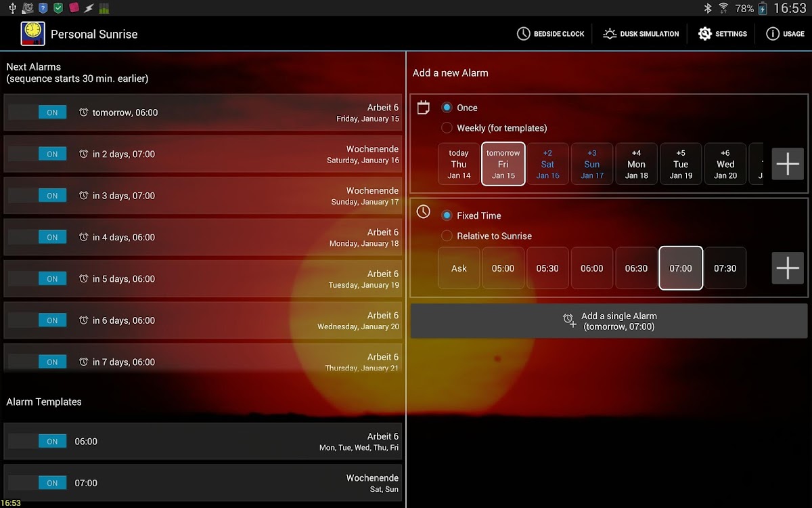Start the Dusk Simulation
This screenshot has height=508, width=812.
tap(640, 34)
